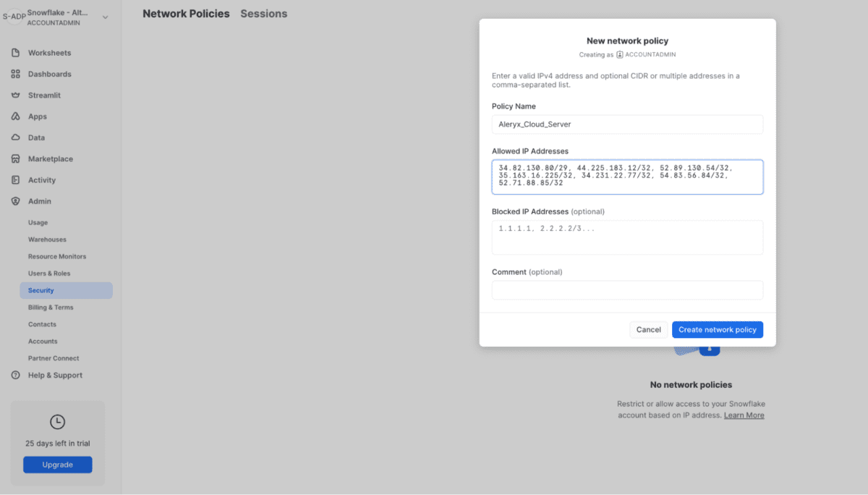The image size is (868, 495).
Task: Cancel the new network policy dialog
Action: point(648,329)
